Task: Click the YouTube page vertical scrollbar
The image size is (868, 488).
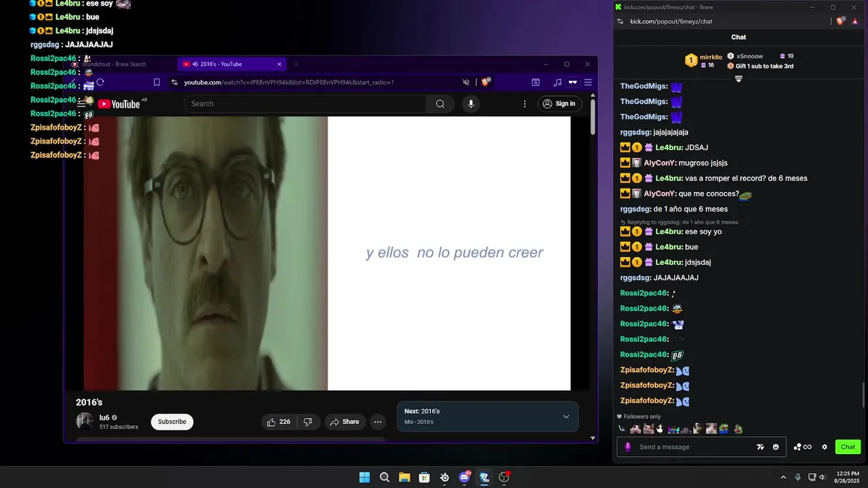Action: pyautogui.click(x=593, y=117)
